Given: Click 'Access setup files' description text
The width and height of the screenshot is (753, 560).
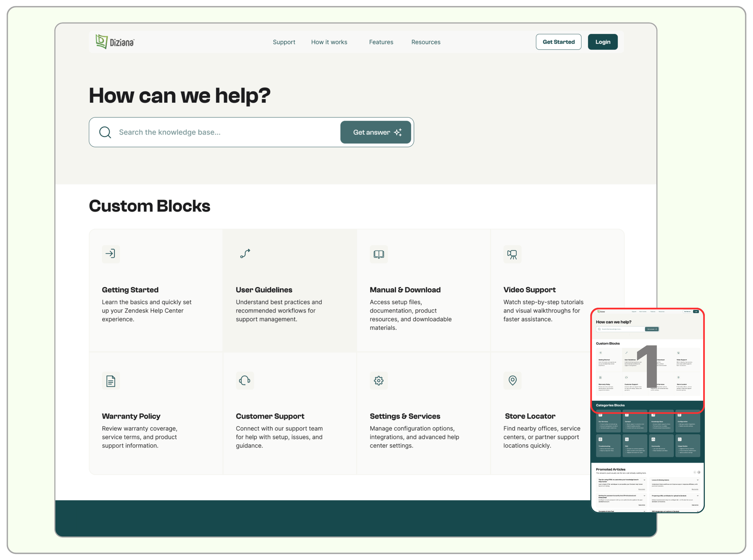Looking at the screenshot, I should coord(410,315).
